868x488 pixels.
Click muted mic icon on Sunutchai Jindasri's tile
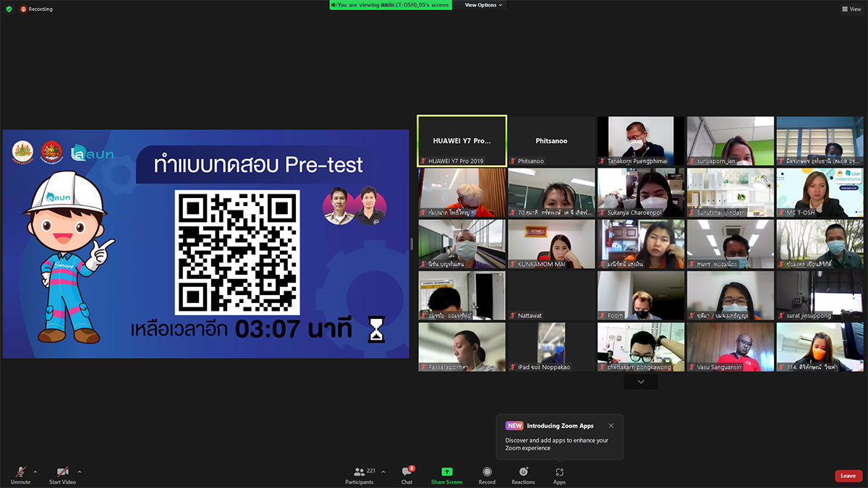(692, 213)
